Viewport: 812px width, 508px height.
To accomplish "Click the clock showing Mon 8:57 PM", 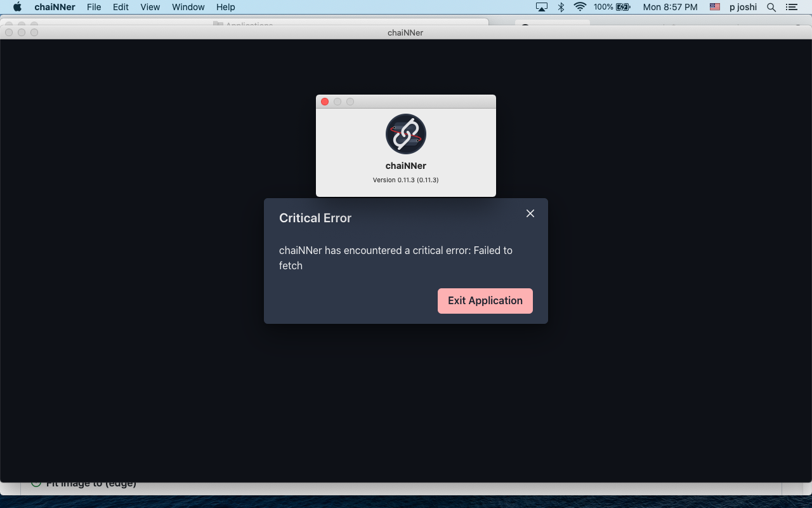I will [x=670, y=7].
